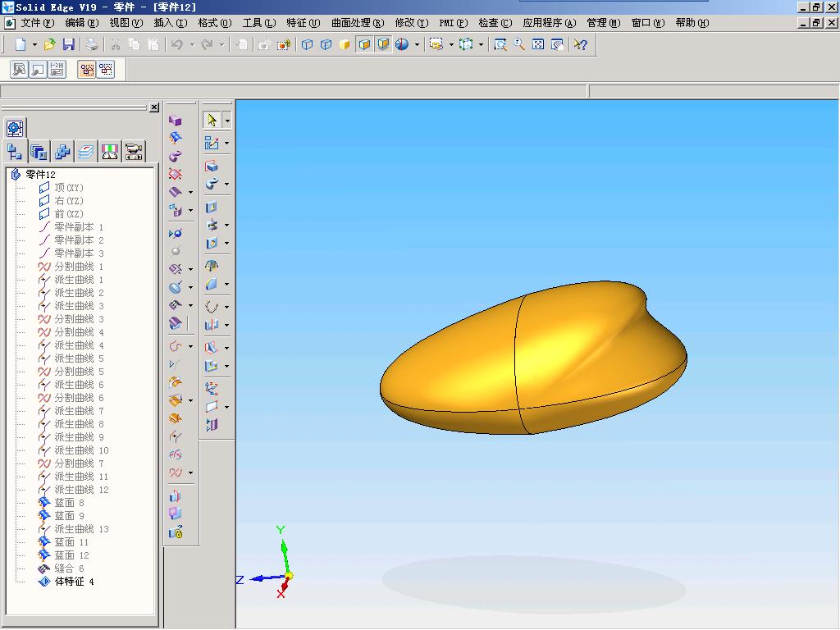Open the dropdown arrow beside New icon
This screenshot has width=840, height=630.
(x=34, y=44)
